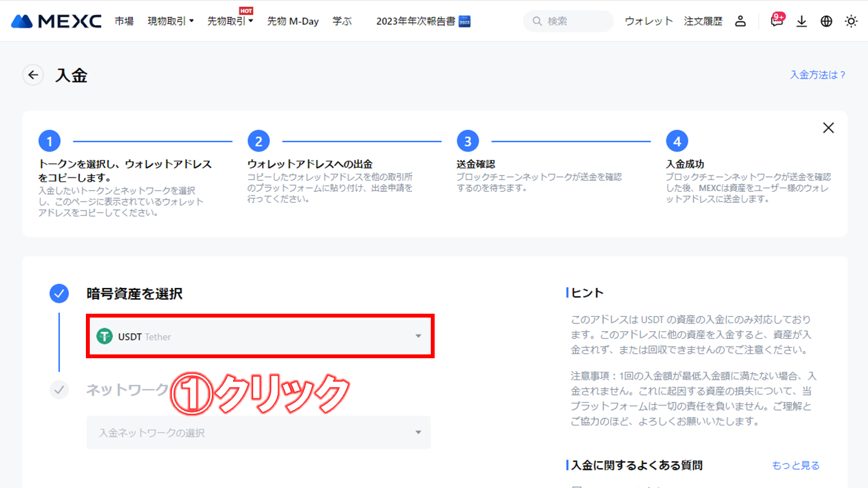Image resolution: width=868 pixels, height=488 pixels.
Task: Click blue checkmark beside 暗号資産を選択
Action: pos(59,293)
